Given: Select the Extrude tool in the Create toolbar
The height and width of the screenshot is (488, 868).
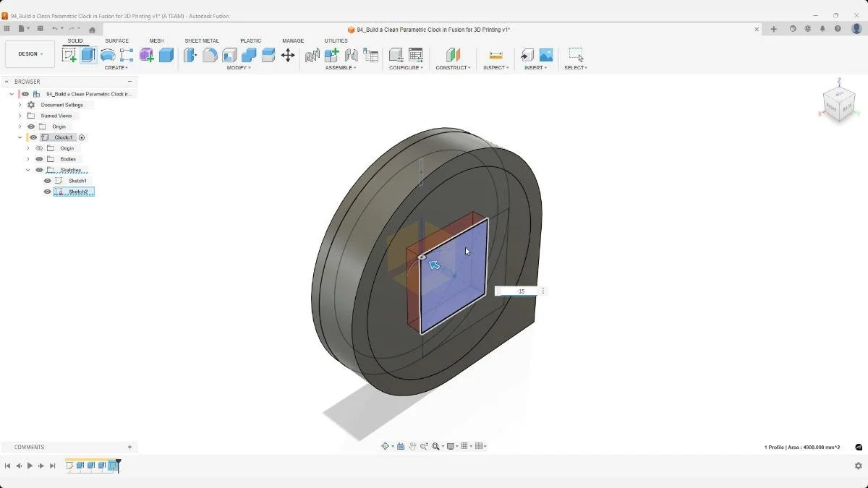Looking at the screenshot, I should (87, 55).
